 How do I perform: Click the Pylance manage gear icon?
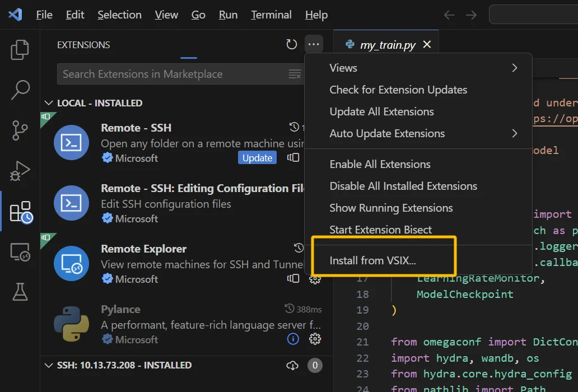[x=315, y=339]
